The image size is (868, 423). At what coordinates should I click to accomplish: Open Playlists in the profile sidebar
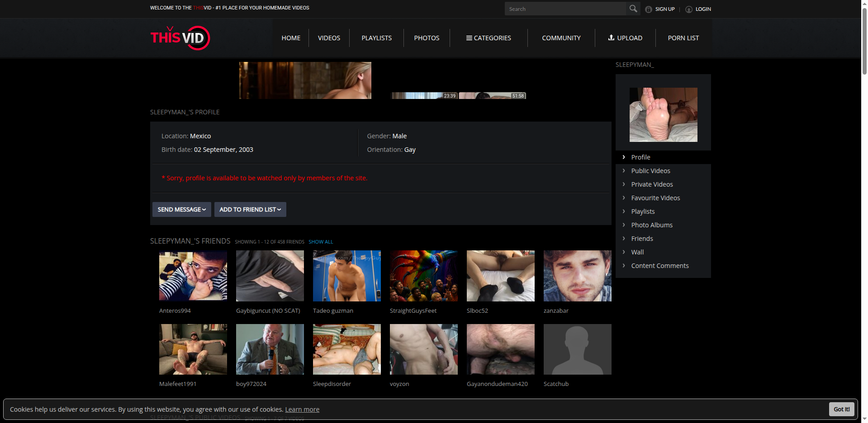(x=643, y=211)
